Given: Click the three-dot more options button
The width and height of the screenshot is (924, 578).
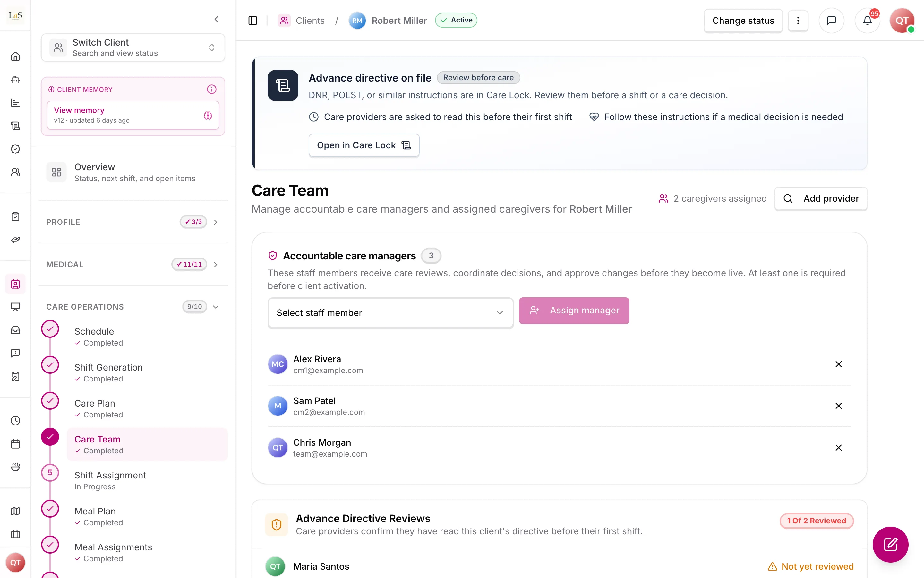Looking at the screenshot, I should [x=798, y=20].
